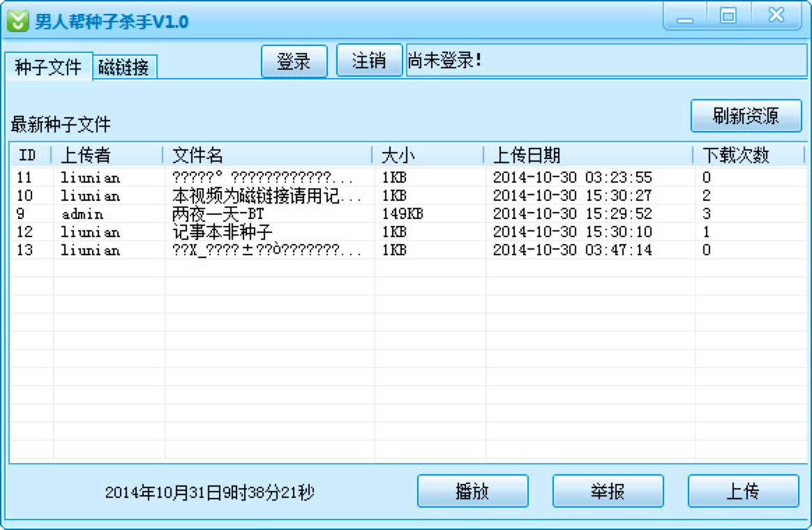Click the 上传 button
812x530 pixels.
click(743, 491)
